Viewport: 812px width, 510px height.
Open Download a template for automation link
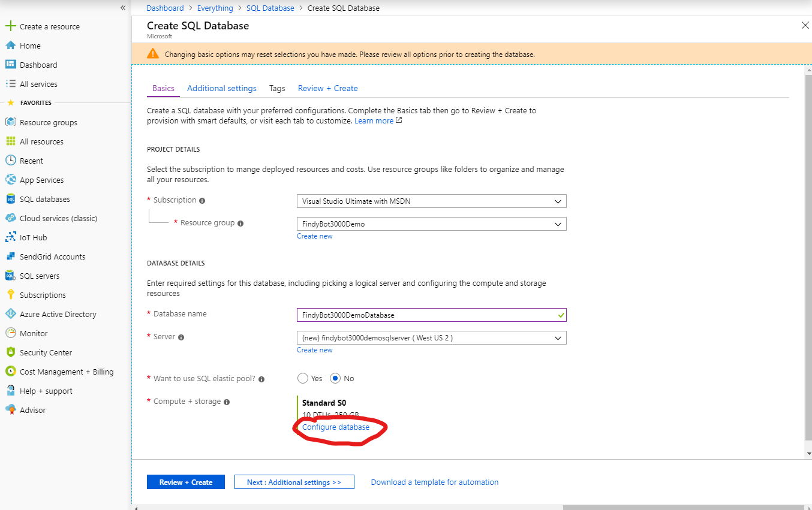point(435,482)
